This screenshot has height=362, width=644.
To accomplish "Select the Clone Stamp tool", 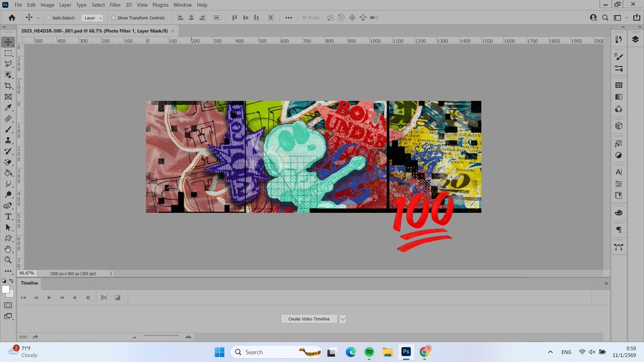I will click(8, 140).
